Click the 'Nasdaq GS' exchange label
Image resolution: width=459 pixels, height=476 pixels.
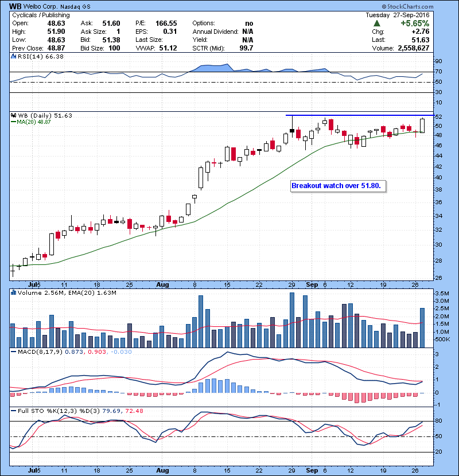pyautogui.click(x=75, y=7)
